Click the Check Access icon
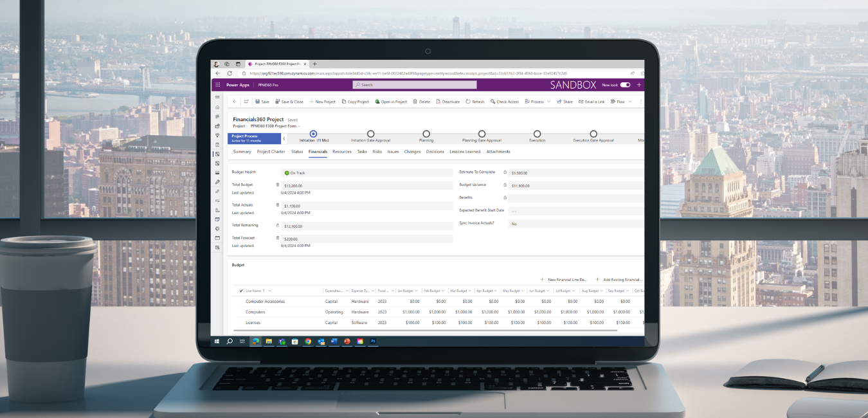 (493, 102)
